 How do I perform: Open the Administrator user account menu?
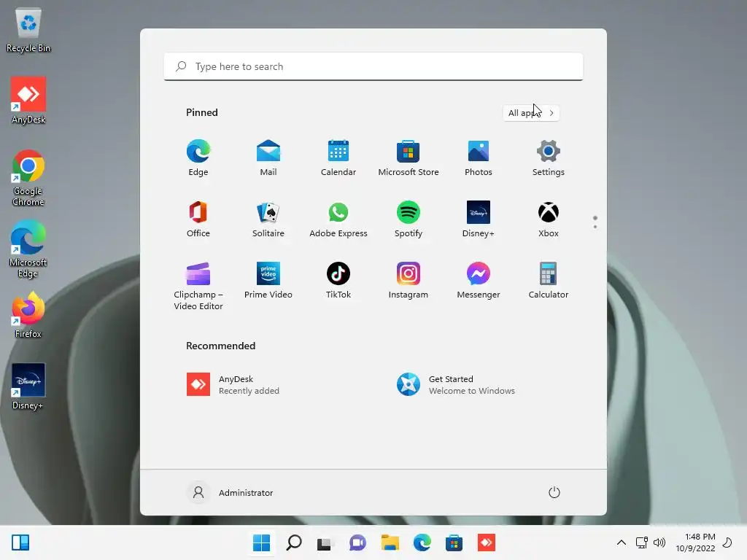pos(231,492)
